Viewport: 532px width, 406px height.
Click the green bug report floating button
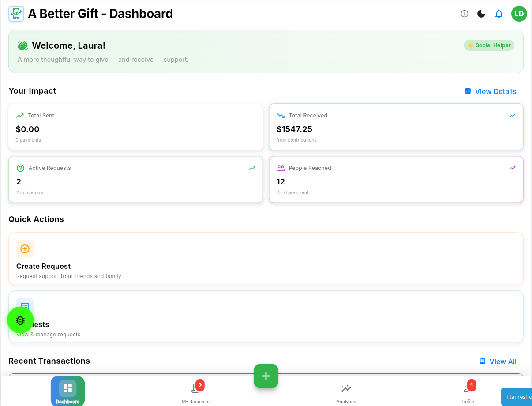[20, 320]
